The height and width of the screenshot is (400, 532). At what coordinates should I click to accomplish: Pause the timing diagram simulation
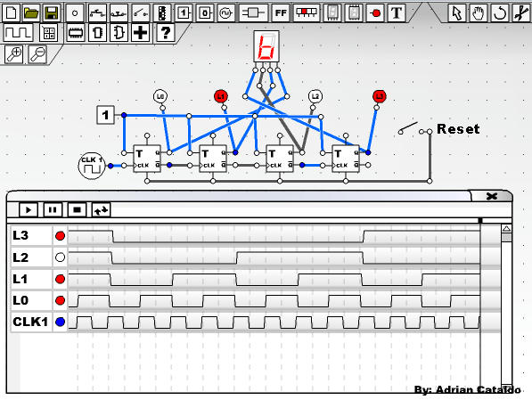(53, 210)
